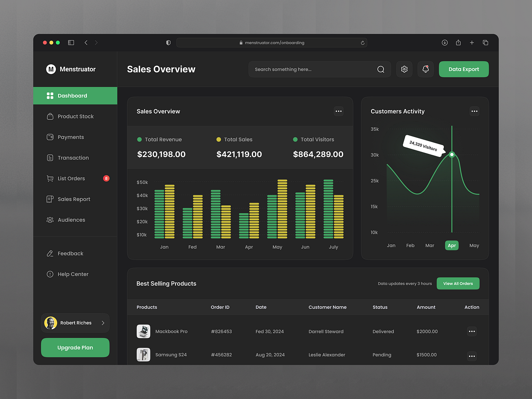This screenshot has height=399, width=532.
Task: Click the chart data point marker
Action: click(452, 155)
